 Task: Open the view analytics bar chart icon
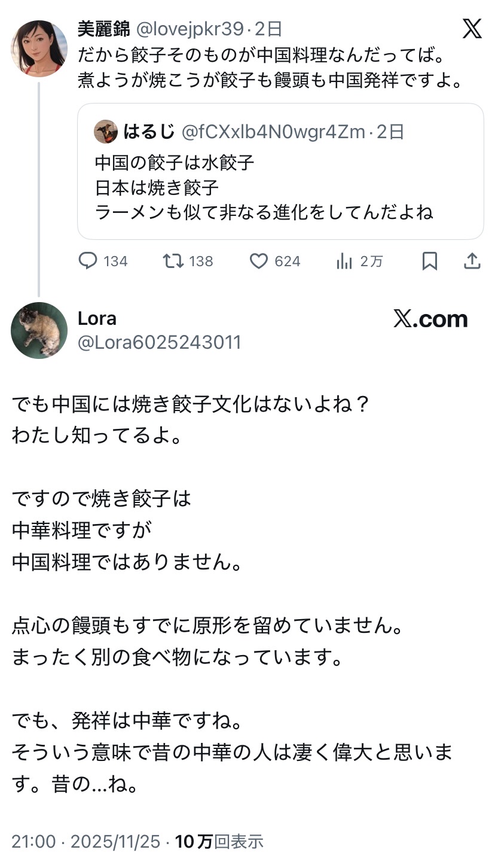click(x=344, y=261)
